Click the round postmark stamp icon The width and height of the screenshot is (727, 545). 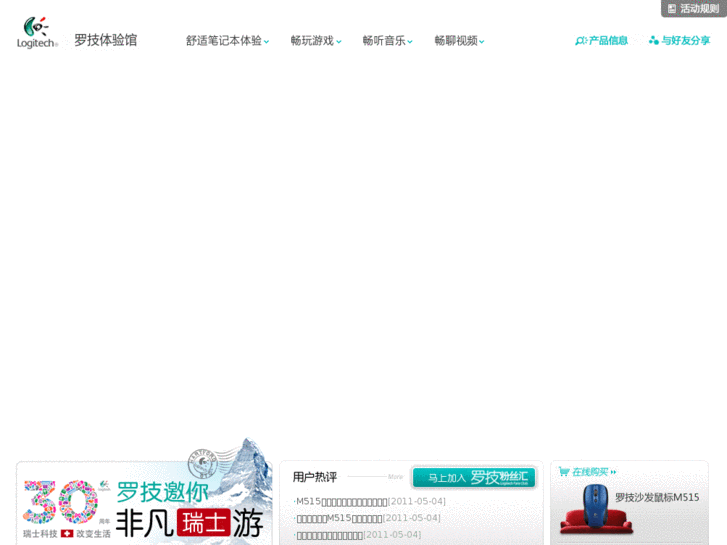click(x=203, y=463)
